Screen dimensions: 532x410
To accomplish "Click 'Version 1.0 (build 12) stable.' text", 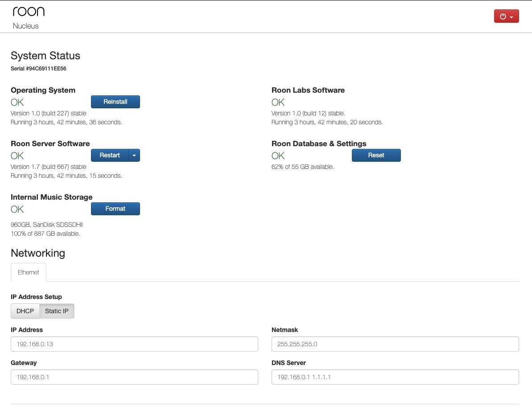I will pyautogui.click(x=308, y=113).
